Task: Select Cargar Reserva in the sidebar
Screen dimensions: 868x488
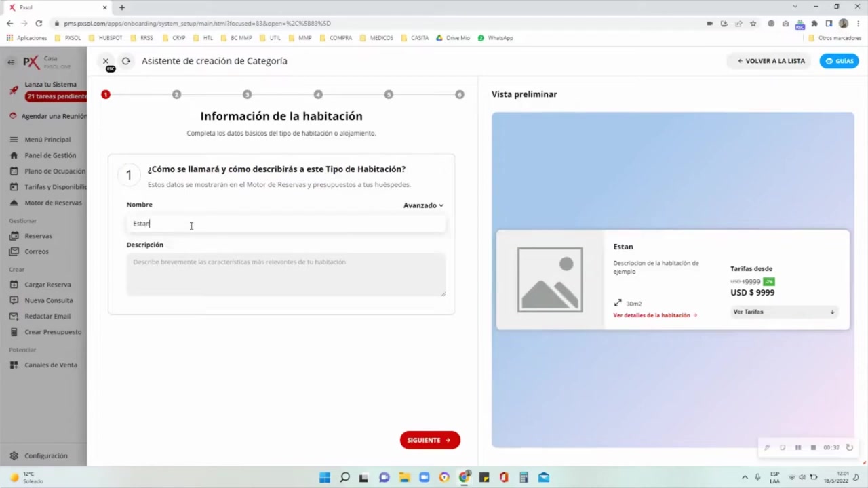Action: click(47, 284)
